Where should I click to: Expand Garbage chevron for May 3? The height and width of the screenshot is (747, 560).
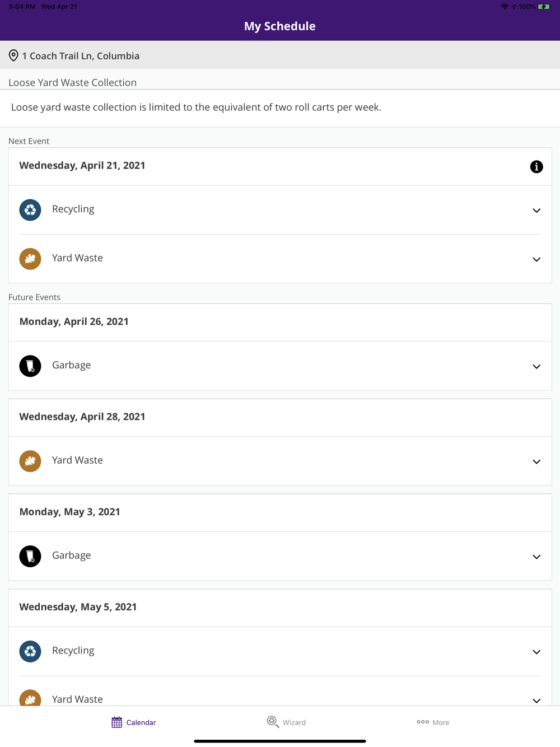[536, 557]
